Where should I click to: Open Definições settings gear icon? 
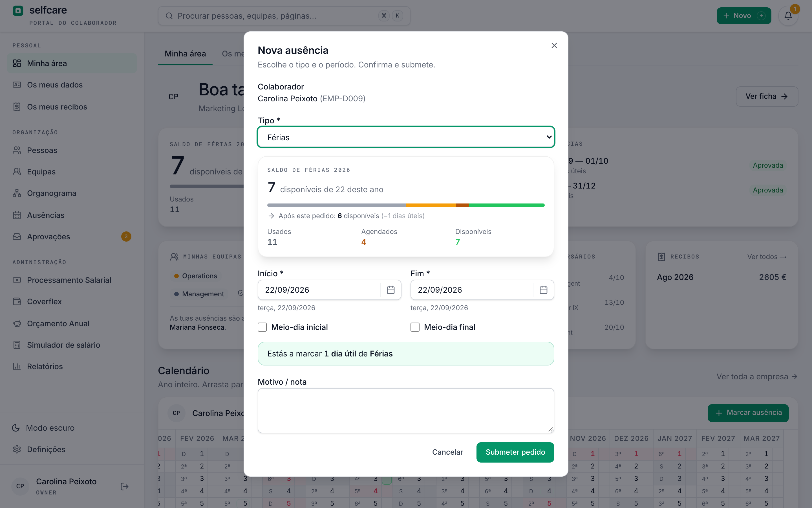[x=17, y=449]
